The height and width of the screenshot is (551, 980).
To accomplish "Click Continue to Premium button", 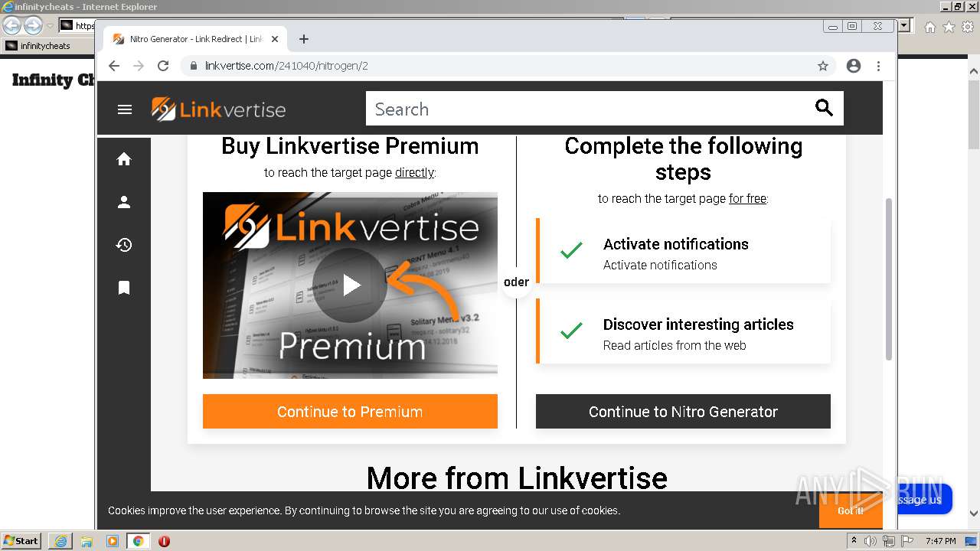I will 350,412.
